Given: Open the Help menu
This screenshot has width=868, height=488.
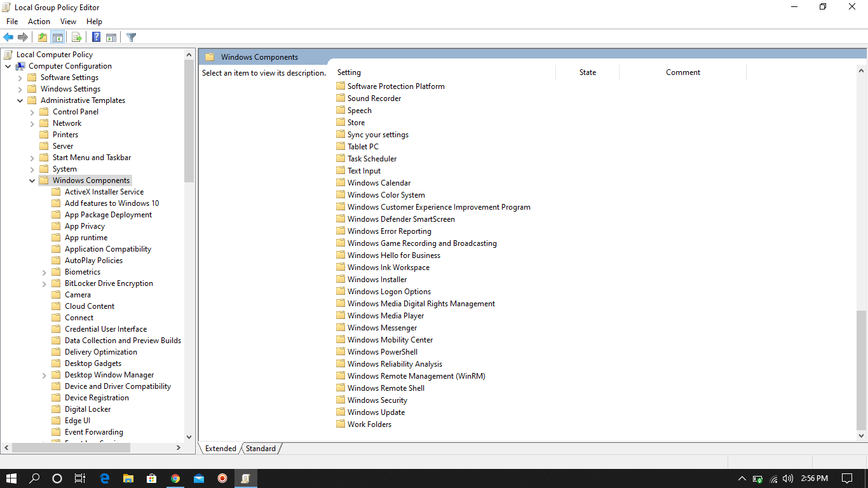Looking at the screenshot, I should point(94,22).
